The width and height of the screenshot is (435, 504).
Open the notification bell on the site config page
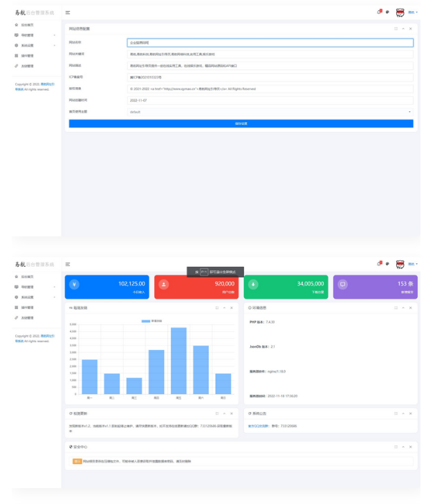coord(379,12)
